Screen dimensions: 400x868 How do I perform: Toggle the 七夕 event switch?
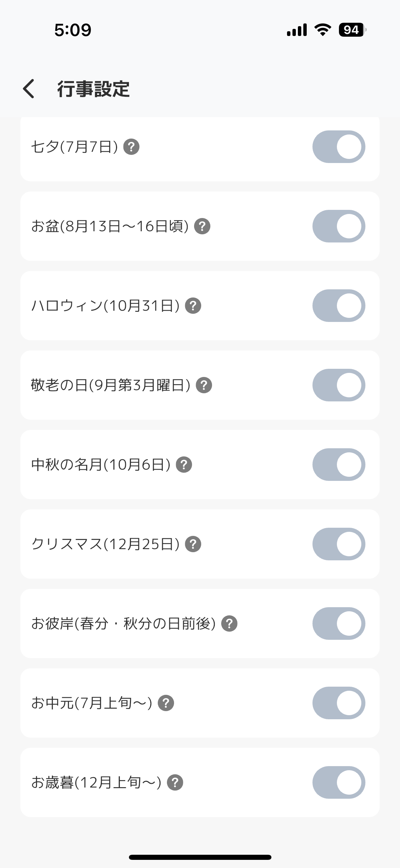click(339, 147)
